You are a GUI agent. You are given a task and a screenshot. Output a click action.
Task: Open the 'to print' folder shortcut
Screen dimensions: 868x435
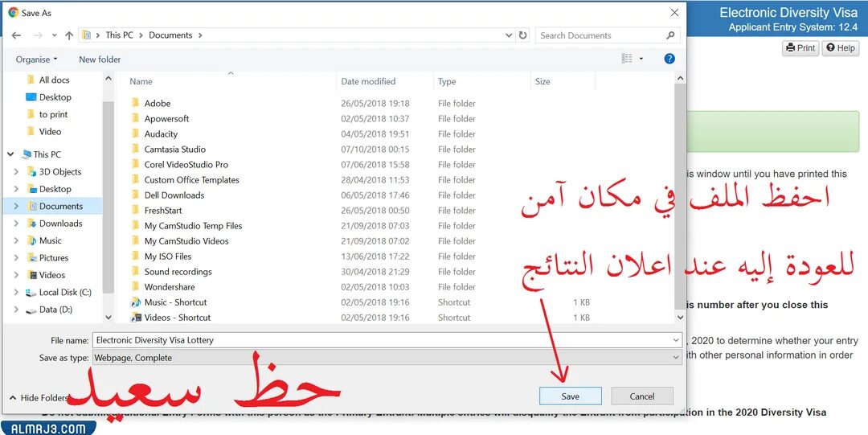(x=53, y=114)
